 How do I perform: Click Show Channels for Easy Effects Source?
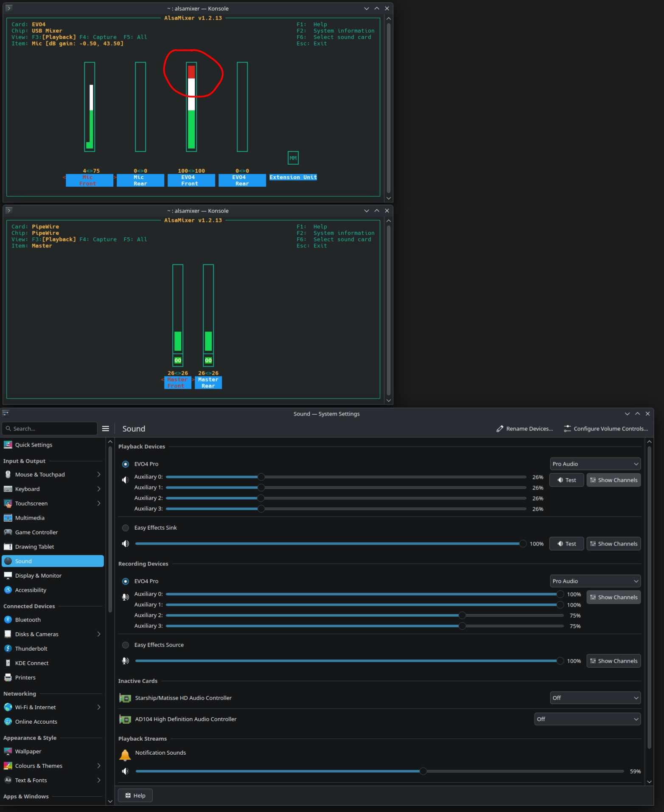(x=614, y=660)
